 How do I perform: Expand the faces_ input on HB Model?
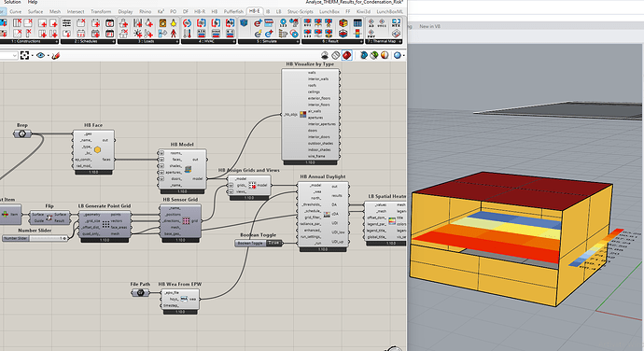click(x=161, y=160)
